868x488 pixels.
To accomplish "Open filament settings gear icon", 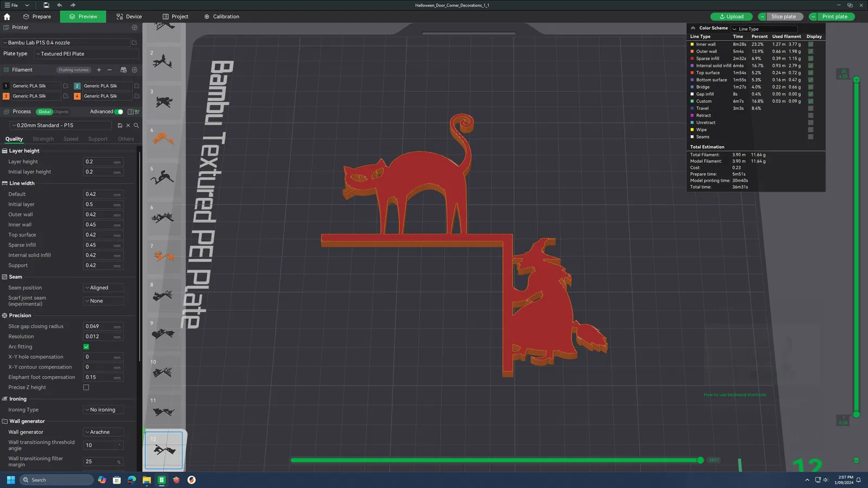I will 135,70.
